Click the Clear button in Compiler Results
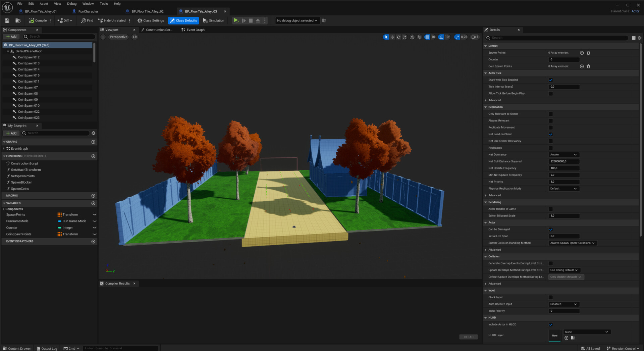The image size is (644, 351). pos(468,337)
